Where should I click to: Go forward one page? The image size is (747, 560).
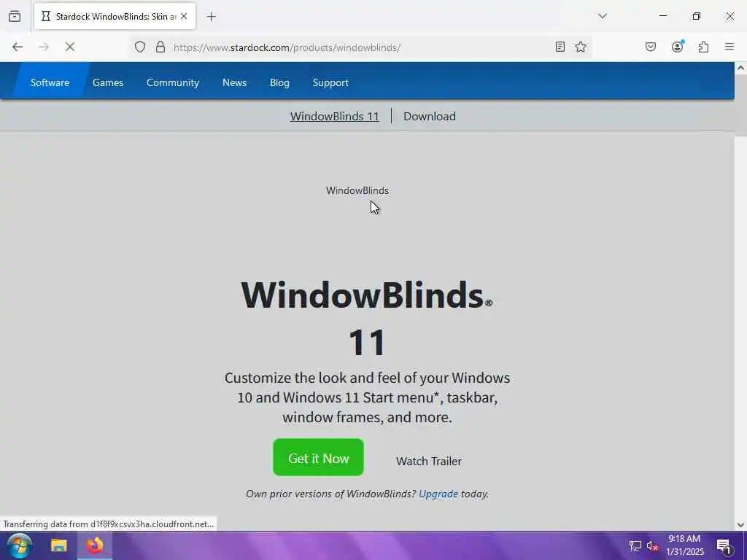click(x=43, y=47)
